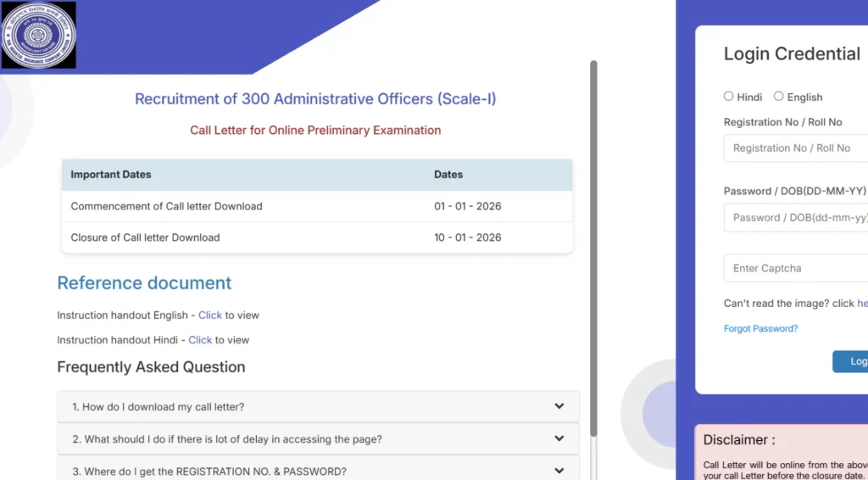Focus the Password / DOB input field
868x480 pixels.
pyautogui.click(x=795, y=218)
